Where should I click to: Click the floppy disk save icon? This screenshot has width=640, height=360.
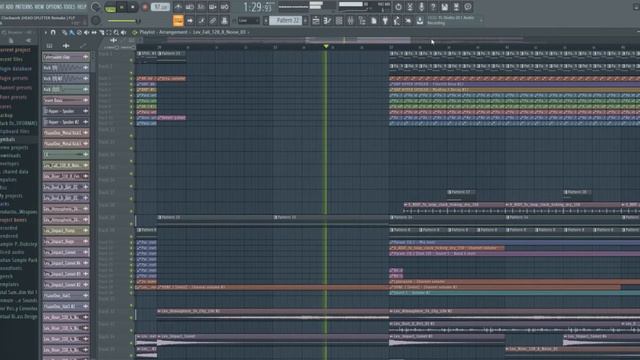point(444,7)
